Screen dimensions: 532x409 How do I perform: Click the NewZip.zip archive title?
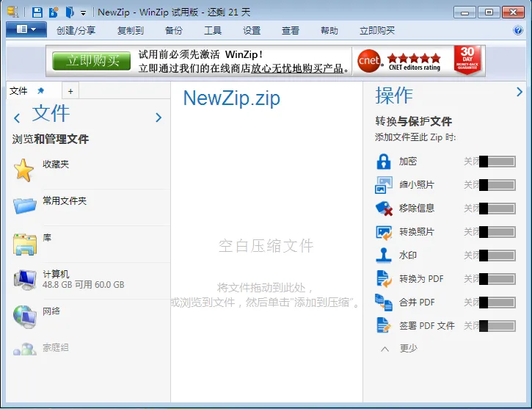pos(232,98)
